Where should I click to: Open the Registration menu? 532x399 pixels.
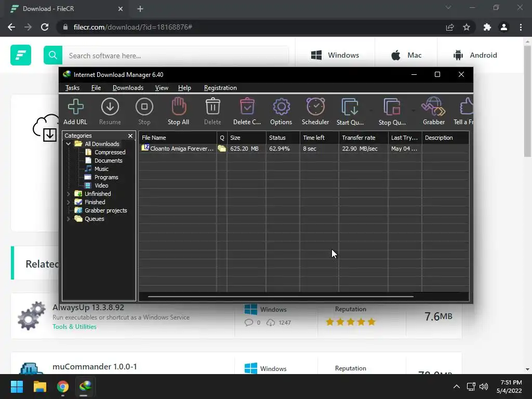220,88
